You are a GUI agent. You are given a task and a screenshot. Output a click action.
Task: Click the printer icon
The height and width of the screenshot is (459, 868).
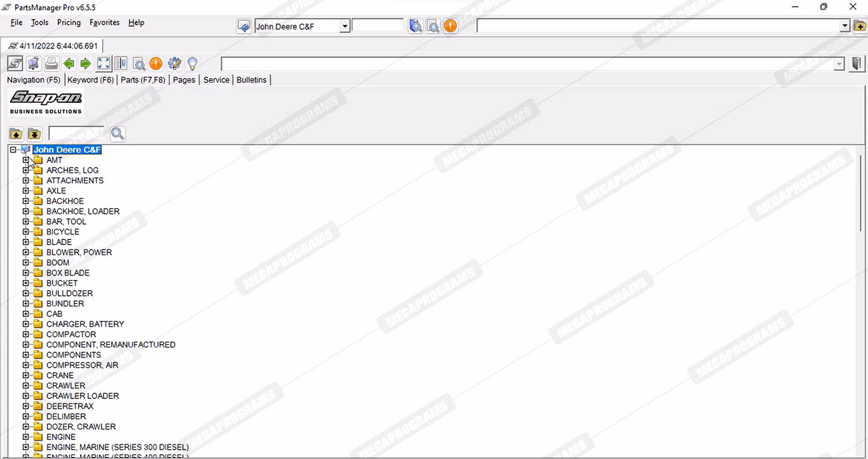pyautogui.click(x=51, y=63)
